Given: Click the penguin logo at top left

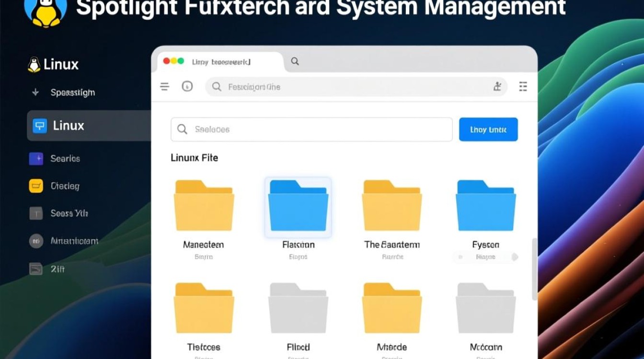Looking at the screenshot, I should (x=46, y=10).
